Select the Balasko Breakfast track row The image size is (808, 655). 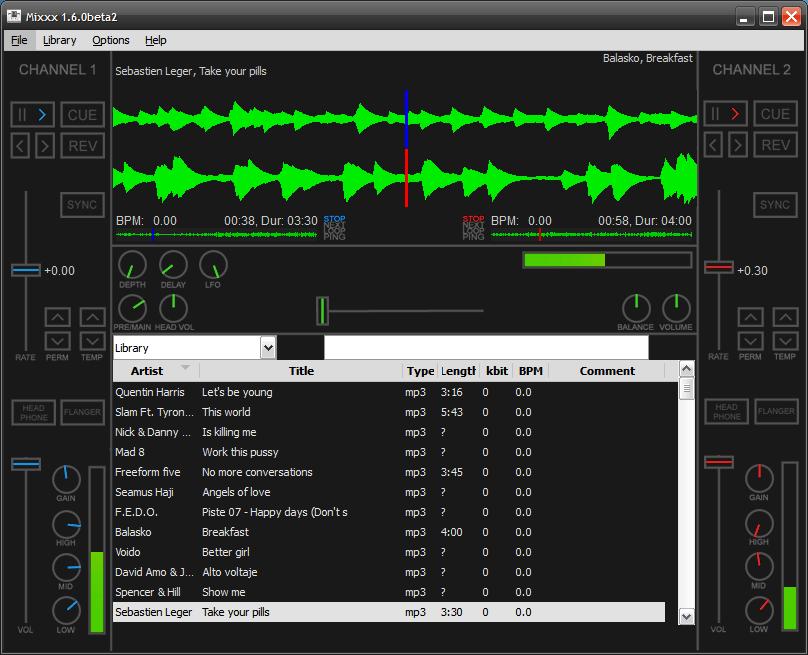point(389,532)
